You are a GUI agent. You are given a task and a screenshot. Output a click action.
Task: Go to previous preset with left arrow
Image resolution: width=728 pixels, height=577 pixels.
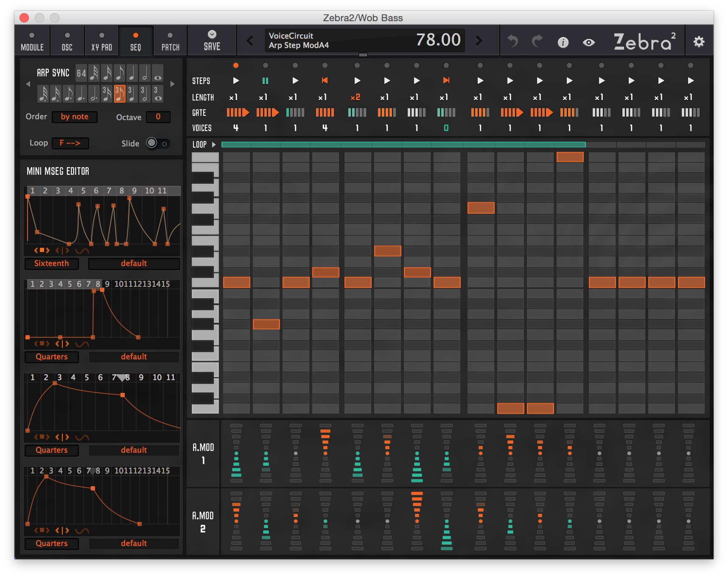pyautogui.click(x=250, y=41)
